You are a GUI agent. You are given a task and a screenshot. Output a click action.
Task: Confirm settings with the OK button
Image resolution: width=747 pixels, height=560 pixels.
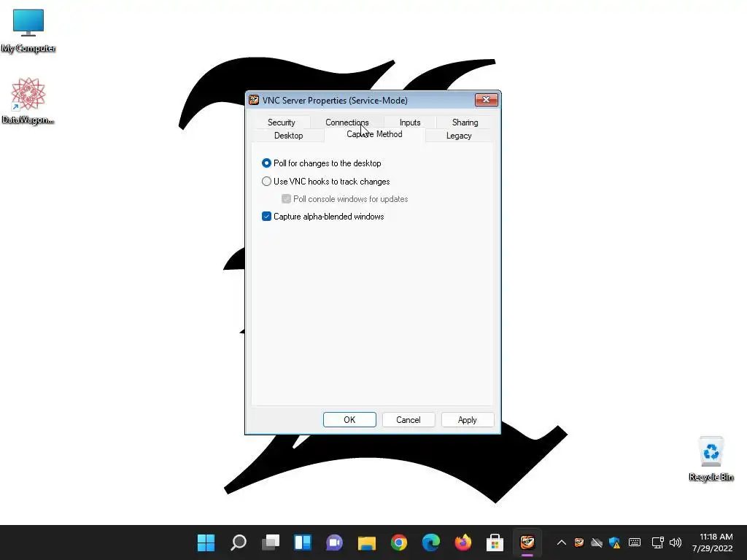[349, 419]
